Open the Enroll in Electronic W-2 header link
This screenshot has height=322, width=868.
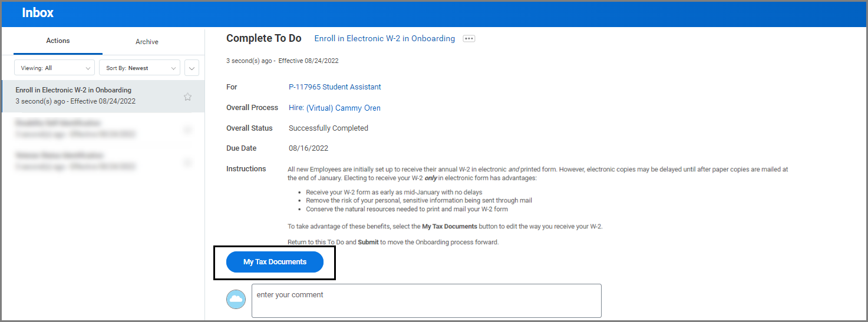coord(384,39)
